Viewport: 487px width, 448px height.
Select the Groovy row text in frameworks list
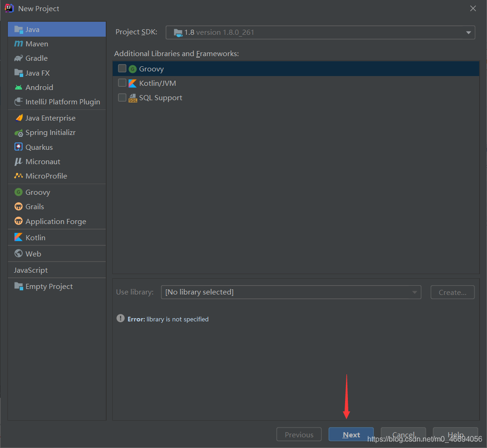point(151,69)
